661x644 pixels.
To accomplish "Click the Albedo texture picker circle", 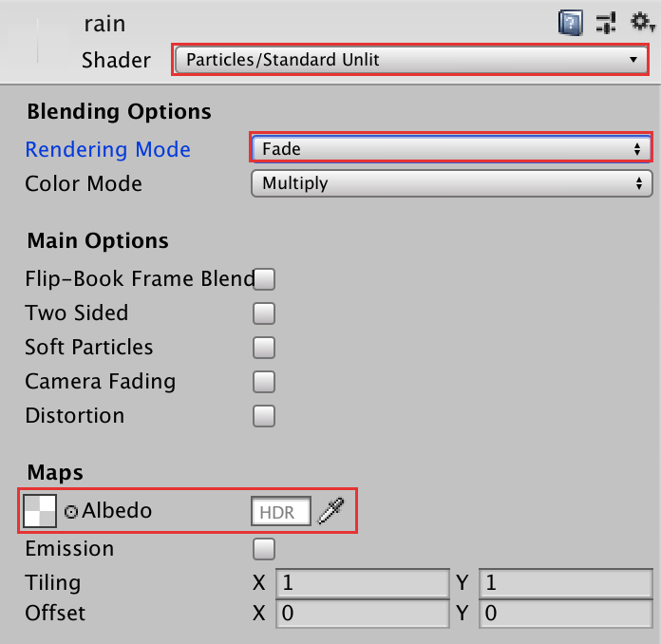I will coord(71,512).
